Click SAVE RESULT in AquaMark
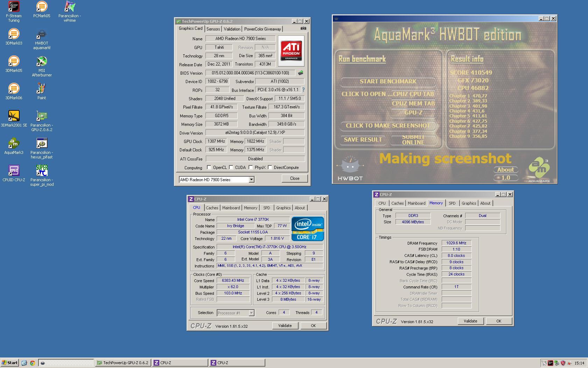Viewport: 588px width, 368px height. pos(363,139)
